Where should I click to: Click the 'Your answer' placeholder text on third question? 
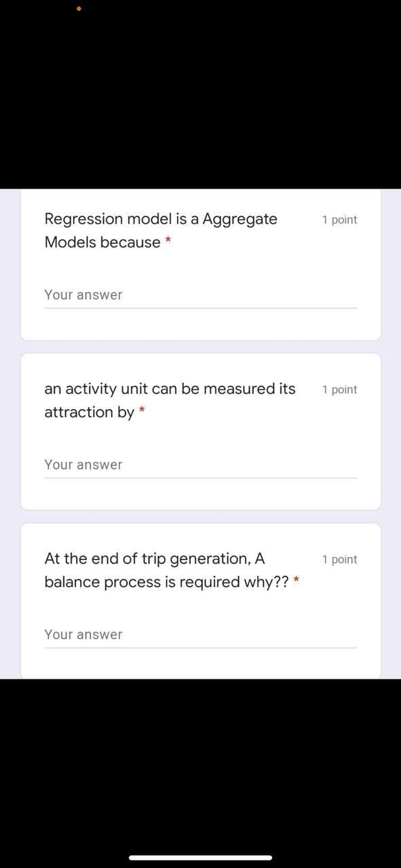tap(83, 634)
